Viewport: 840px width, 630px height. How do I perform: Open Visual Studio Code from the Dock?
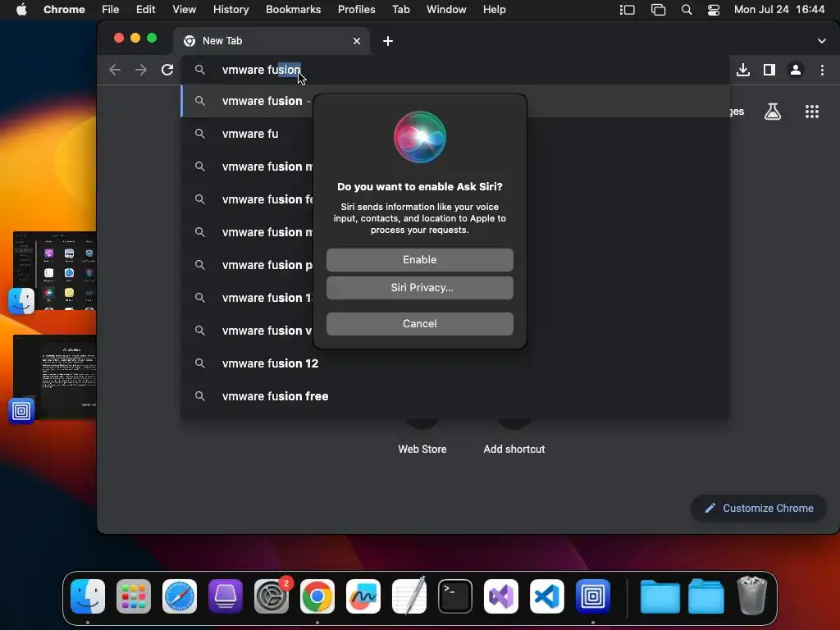[x=547, y=596]
